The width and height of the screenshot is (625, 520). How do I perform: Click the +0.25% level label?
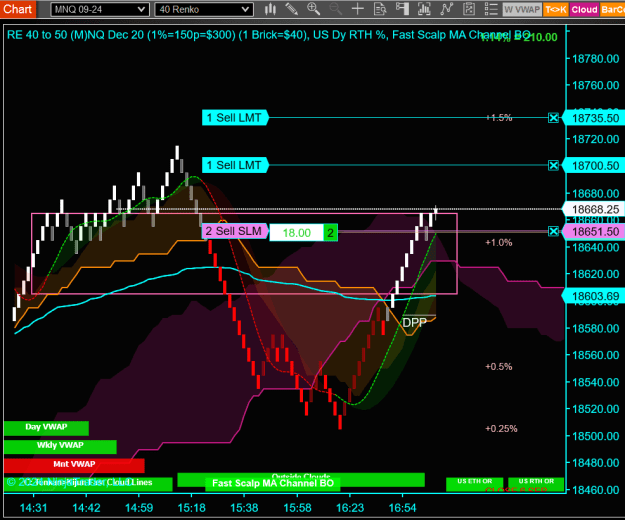[501, 429]
